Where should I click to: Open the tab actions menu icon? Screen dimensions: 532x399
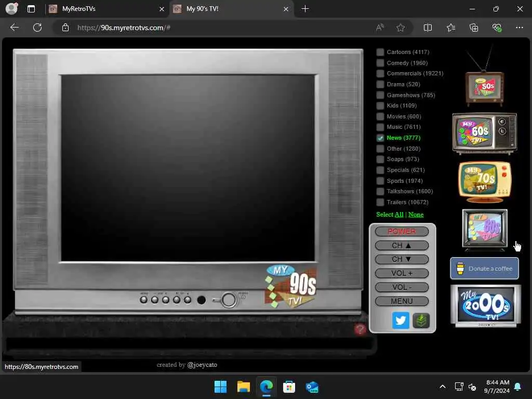(31, 9)
